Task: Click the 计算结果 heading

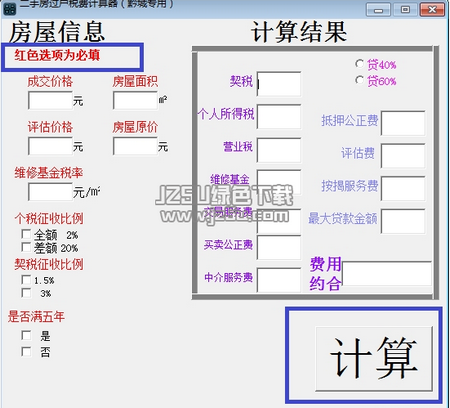Action: [299, 32]
